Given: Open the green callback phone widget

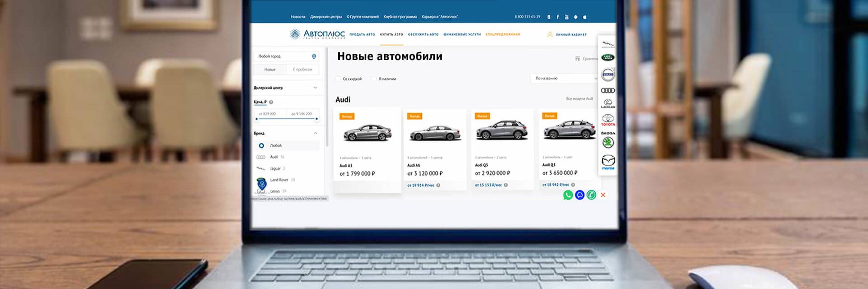Looking at the screenshot, I should click(591, 195).
